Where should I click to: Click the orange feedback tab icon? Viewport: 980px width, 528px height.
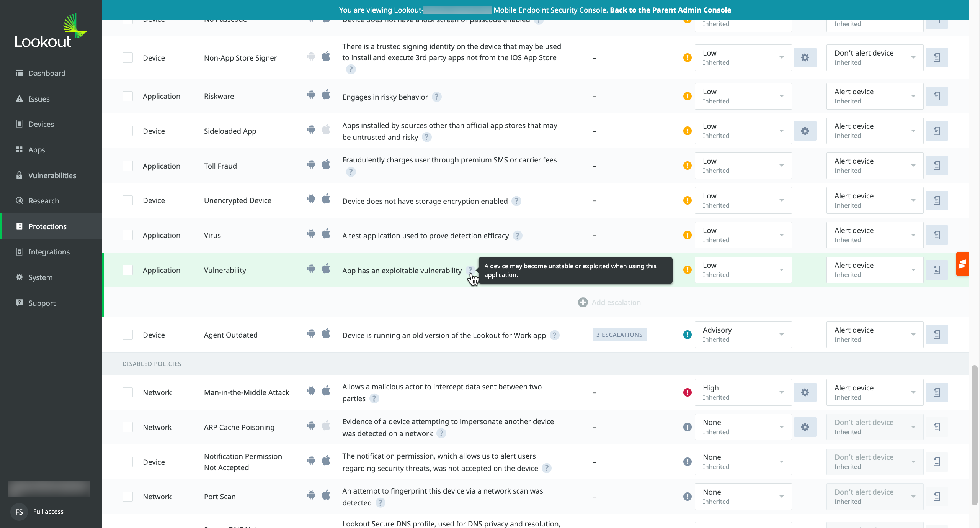[962, 264]
